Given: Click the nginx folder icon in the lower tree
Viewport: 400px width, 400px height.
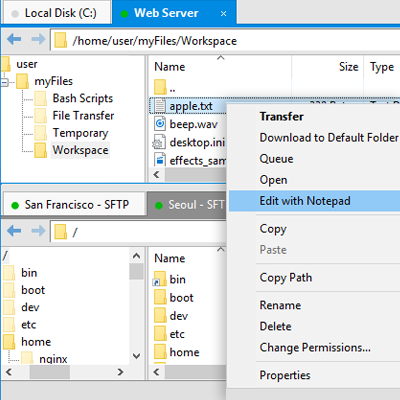Looking at the screenshot, I should point(27,358).
